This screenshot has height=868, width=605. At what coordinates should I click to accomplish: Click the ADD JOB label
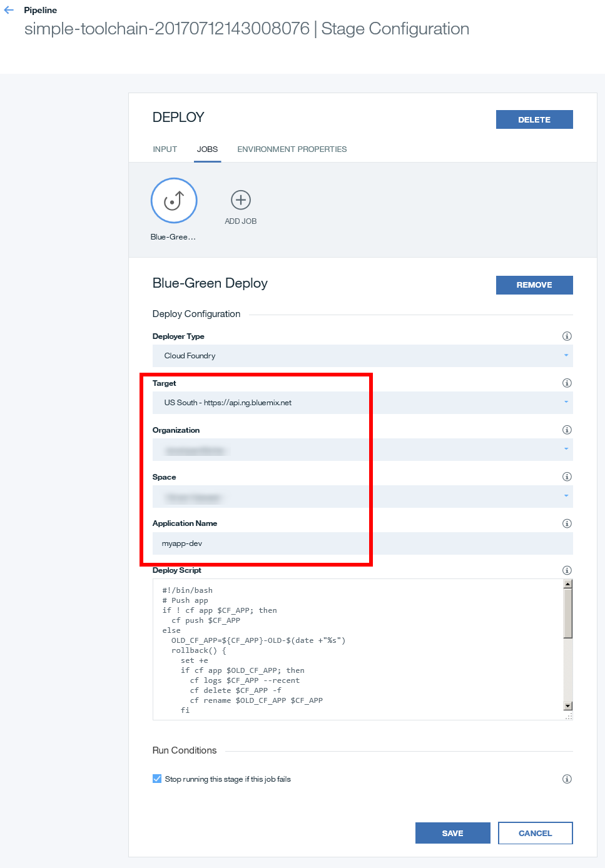241,221
